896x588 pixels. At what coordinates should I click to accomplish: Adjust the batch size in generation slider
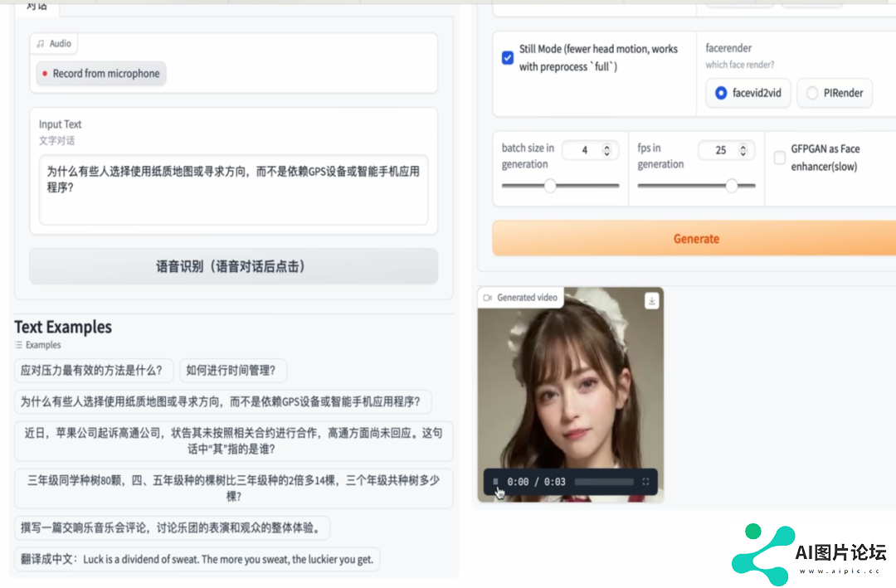click(561, 186)
